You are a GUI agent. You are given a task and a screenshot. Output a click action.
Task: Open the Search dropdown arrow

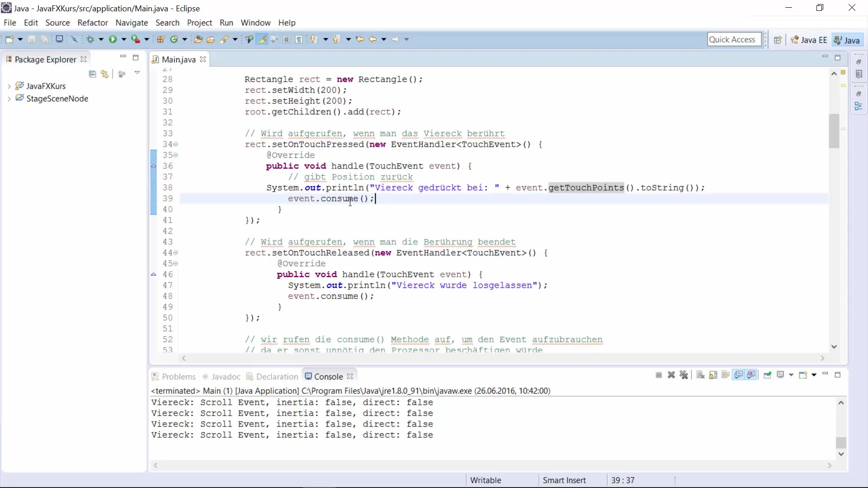[x=235, y=39]
